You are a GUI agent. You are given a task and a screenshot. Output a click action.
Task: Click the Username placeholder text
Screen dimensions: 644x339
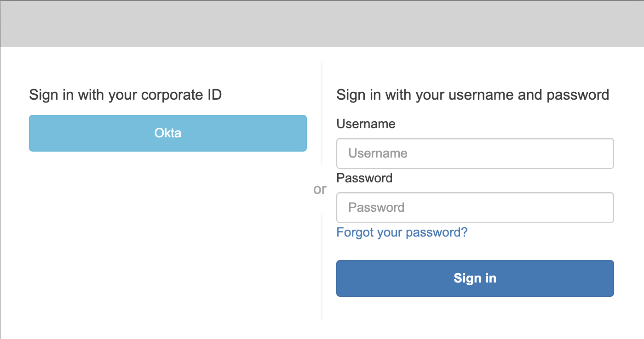point(378,153)
